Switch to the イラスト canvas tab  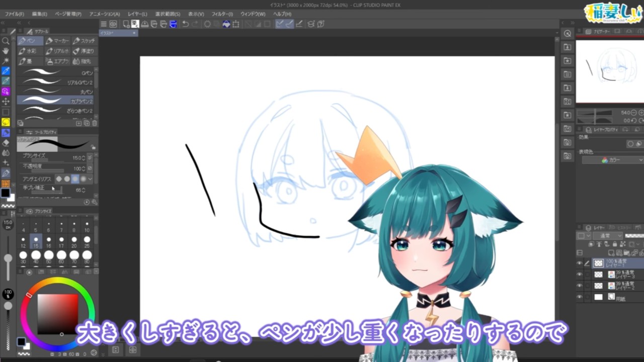point(118,33)
